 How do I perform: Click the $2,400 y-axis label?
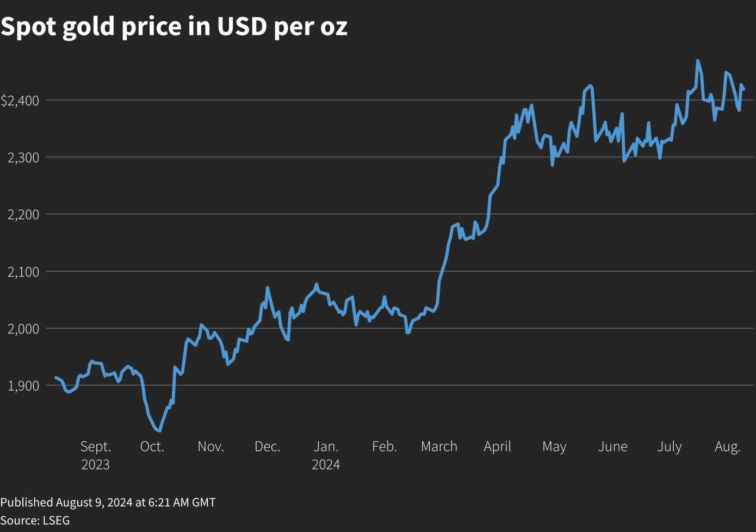pyautogui.click(x=20, y=101)
